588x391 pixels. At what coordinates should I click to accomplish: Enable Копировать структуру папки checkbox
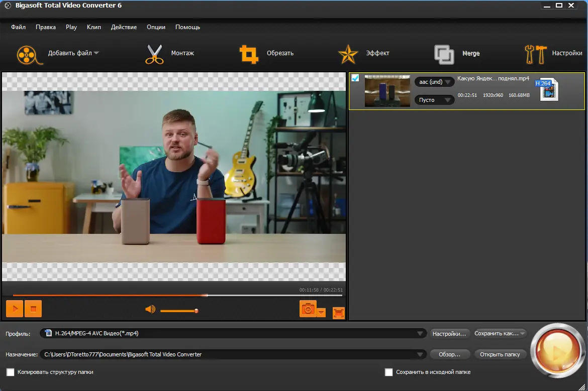pyautogui.click(x=10, y=372)
